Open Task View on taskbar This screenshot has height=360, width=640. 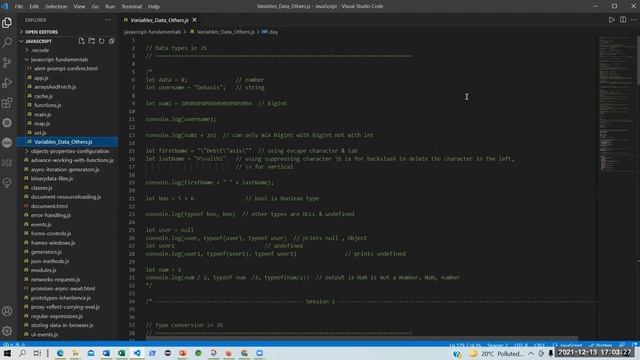(x=37, y=353)
